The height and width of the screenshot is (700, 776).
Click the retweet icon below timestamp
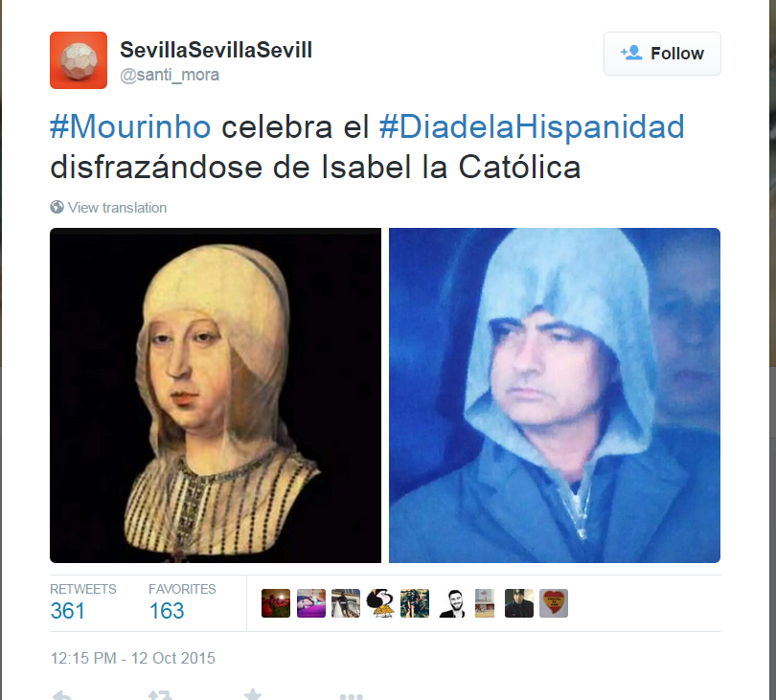[x=160, y=695]
